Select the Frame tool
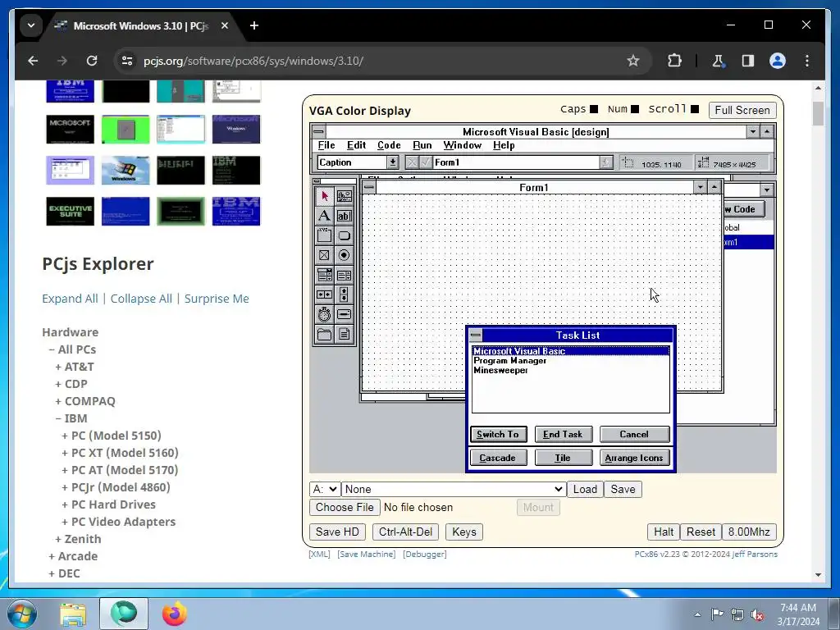Screen dimensions: 840x630 pyautogui.click(x=324, y=235)
